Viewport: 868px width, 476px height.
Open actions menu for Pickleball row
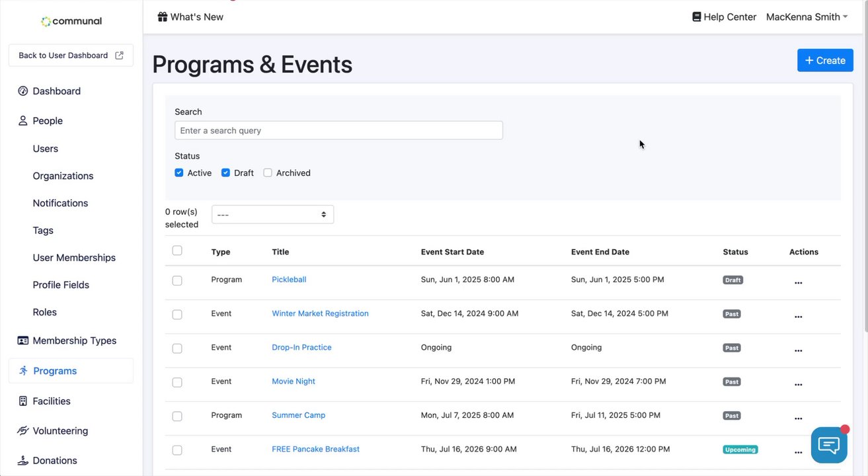[x=798, y=283]
